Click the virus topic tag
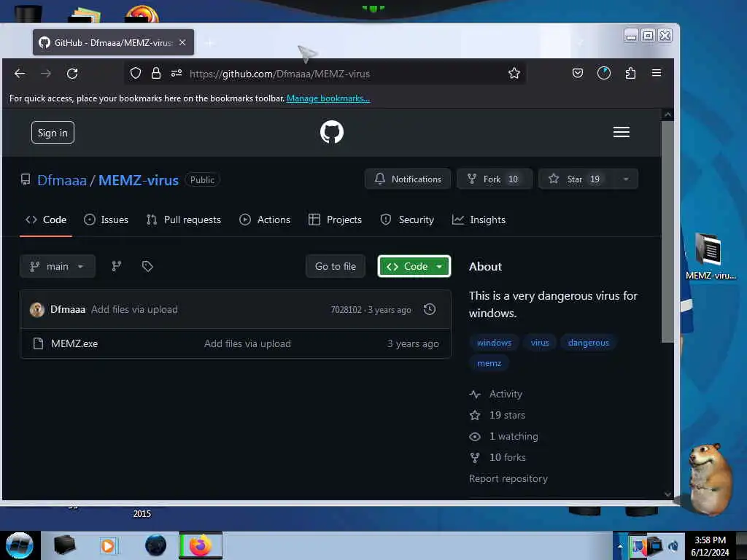This screenshot has width=747, height=560. 540,343
